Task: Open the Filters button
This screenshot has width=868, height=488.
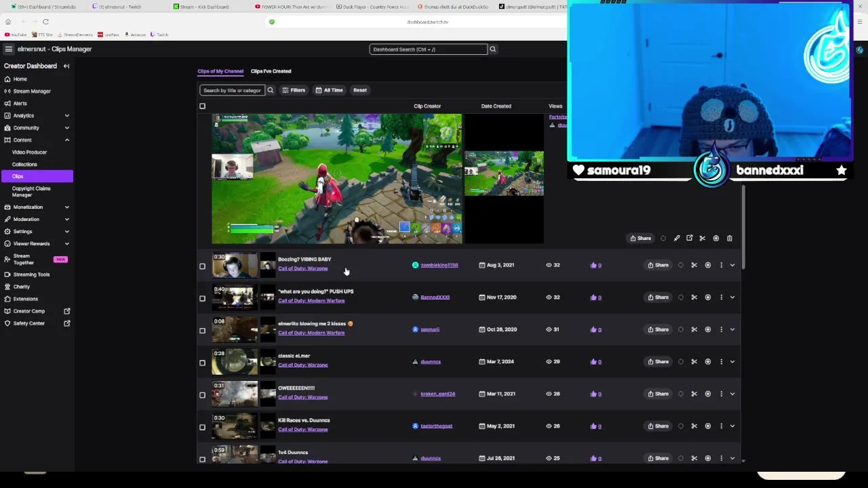Action: pyautogui.click(x=294, y=90)
